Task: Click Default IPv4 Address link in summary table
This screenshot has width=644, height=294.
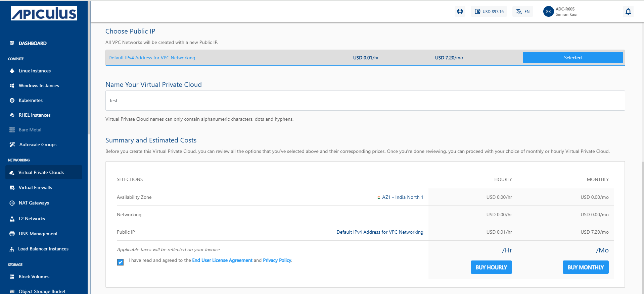Action: click(x=380, y=232)
